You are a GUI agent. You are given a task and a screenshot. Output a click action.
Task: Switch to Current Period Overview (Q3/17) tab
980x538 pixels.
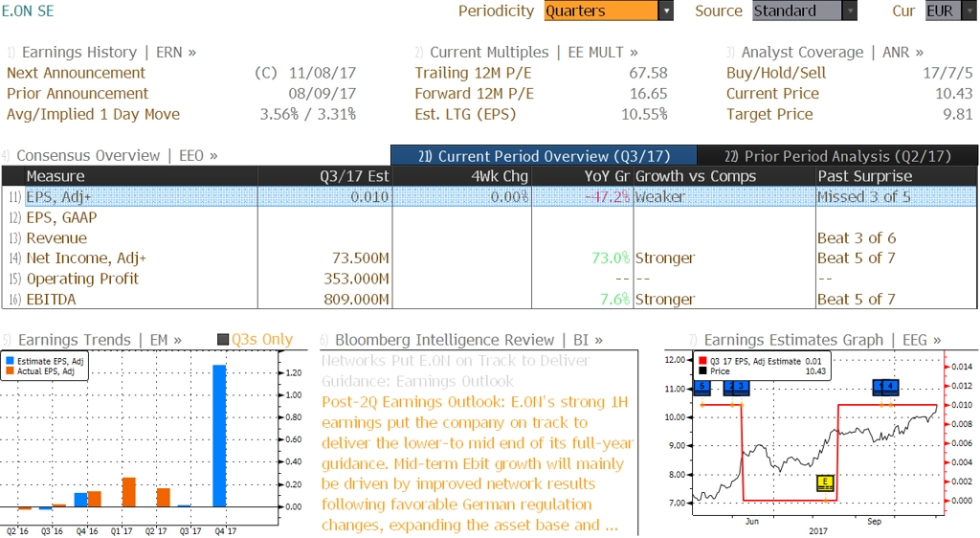point(544,156)
